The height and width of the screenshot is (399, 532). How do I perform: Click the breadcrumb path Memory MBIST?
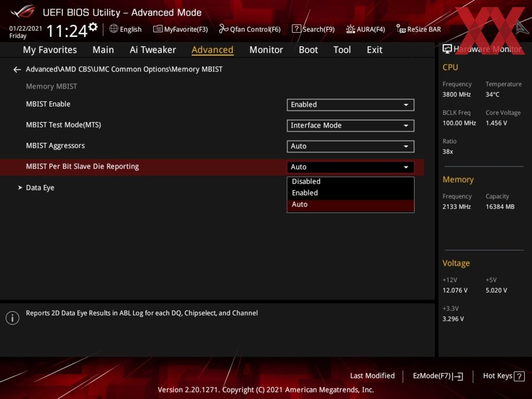(197, 69)
